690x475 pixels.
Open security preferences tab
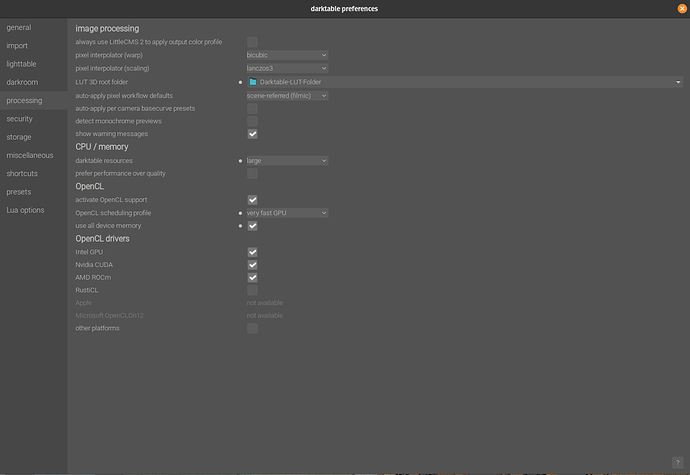click(x=33, y=119)
